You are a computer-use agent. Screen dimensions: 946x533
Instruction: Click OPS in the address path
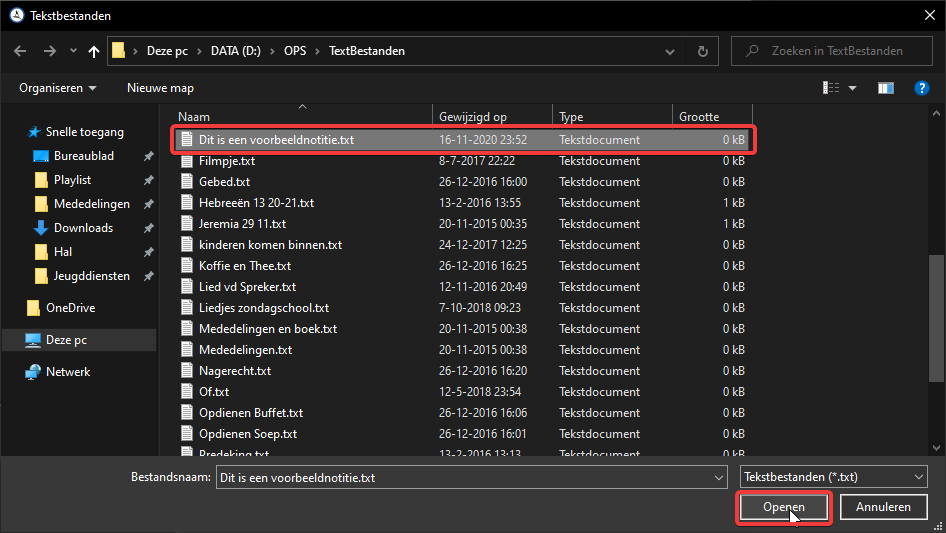(x=295, y=51)
